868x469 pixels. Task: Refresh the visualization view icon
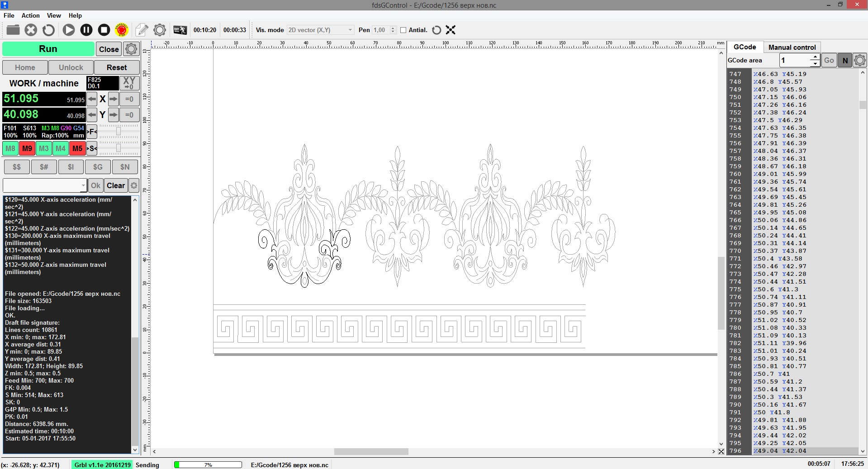[x=436, y=30]
